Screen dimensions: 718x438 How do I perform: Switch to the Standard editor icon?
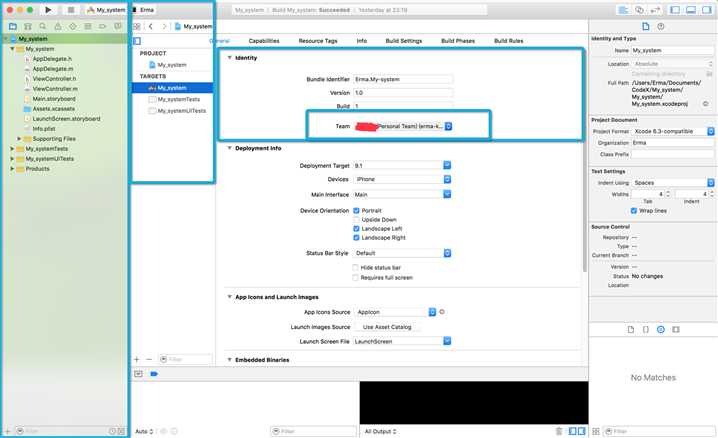[623, 10]
